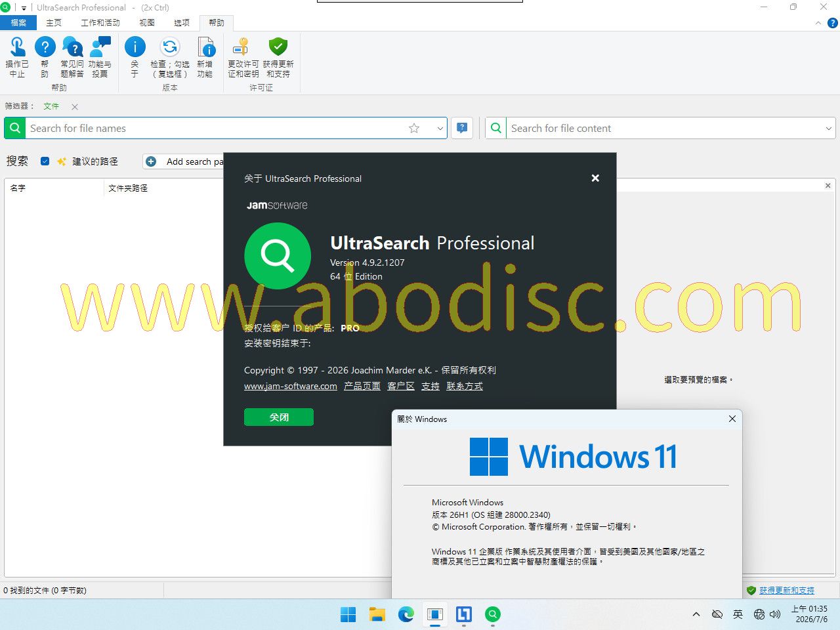Viewport: 840px width, 630px height.
Task: Toggle the 建议的路径 checkbox
Action: tap(45, 161)
